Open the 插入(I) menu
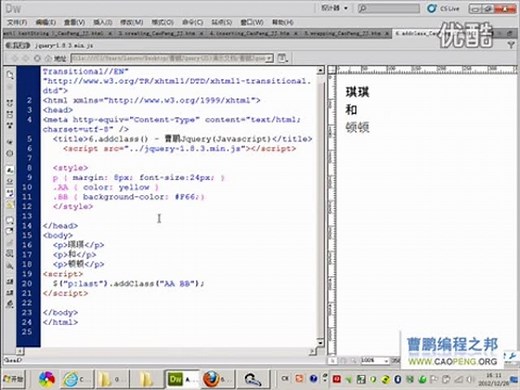This screenshot has width=520, height=390. [103, 22]
